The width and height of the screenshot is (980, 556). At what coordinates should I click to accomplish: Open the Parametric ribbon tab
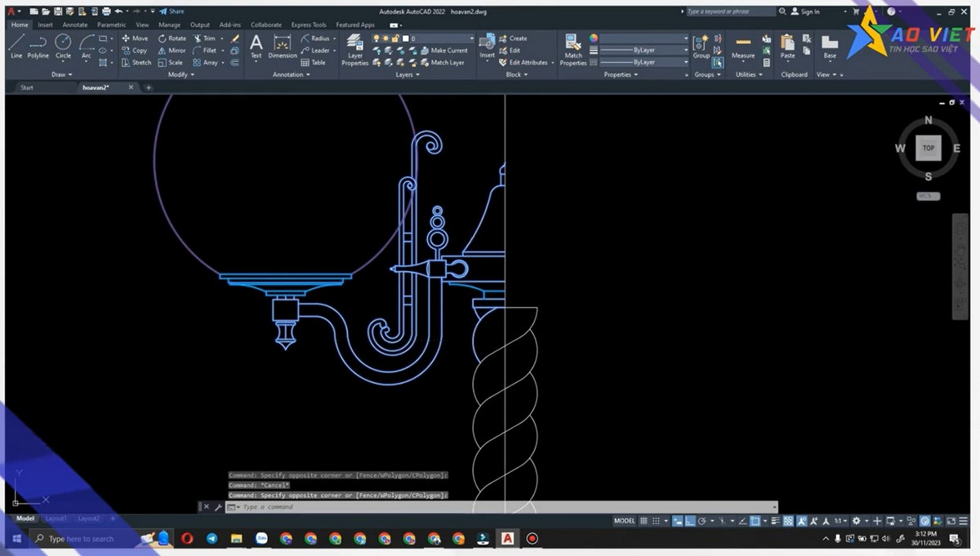pyautogui.click(x=111, y=24)
